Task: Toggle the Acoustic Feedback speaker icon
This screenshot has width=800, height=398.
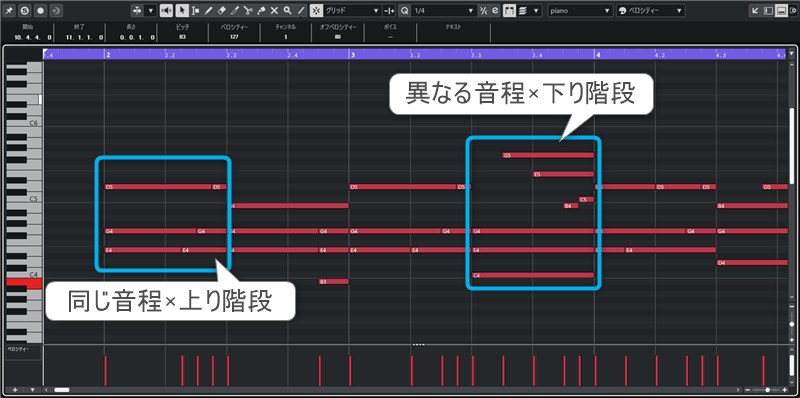Action: (x=166, y=10)
